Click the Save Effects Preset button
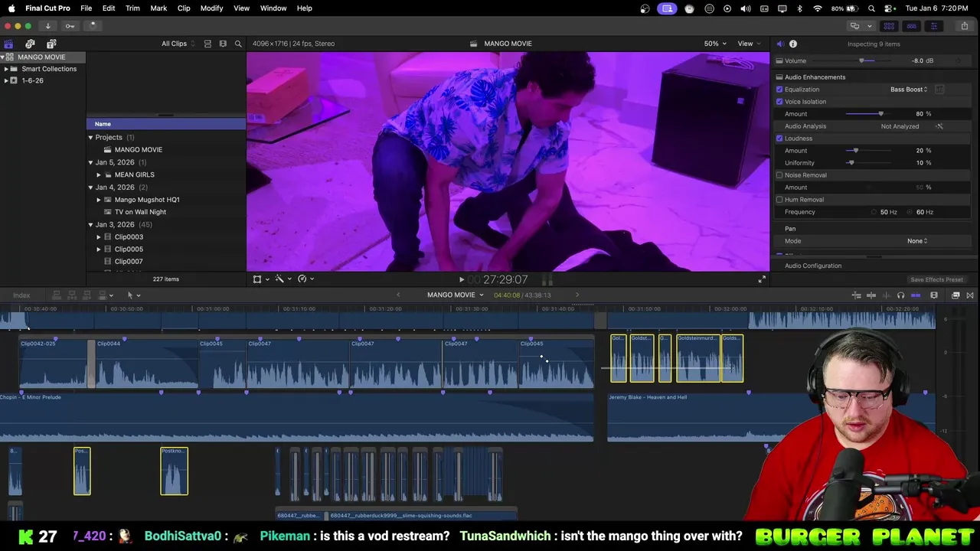Image resolution: width=980 pixels, height=551 pixels. pos(936,280)
